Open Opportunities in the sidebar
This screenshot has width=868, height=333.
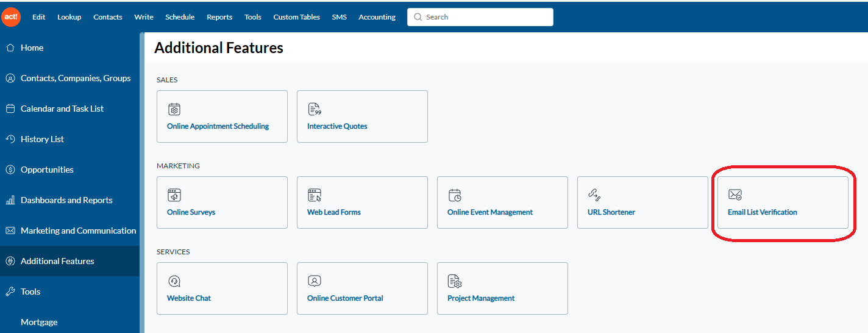[47, 170]
